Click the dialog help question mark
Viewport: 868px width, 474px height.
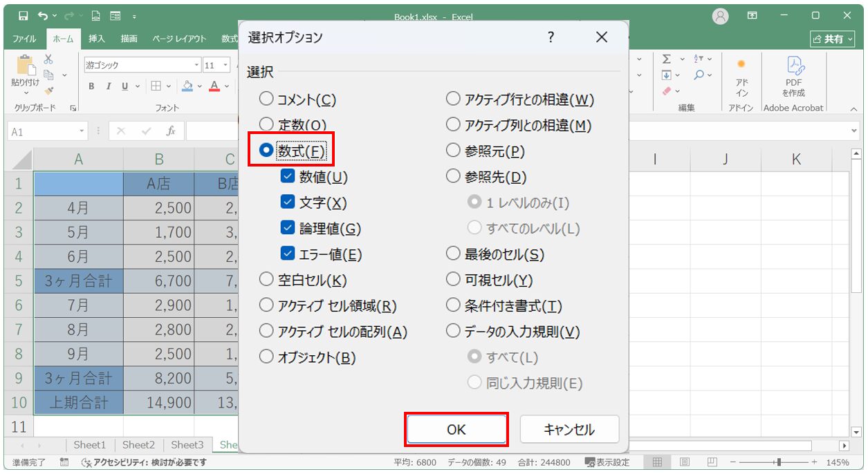pyautogui.click(x=551, y=37)
